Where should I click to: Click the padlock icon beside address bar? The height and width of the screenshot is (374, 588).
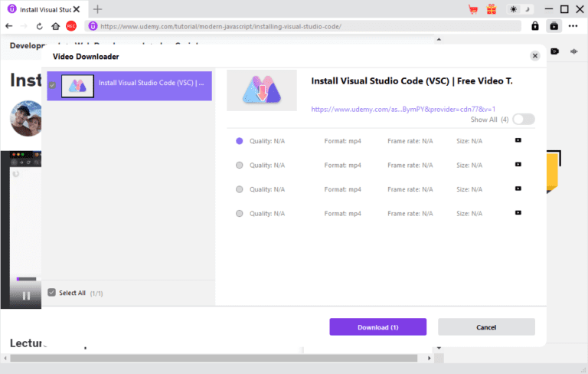536,25
